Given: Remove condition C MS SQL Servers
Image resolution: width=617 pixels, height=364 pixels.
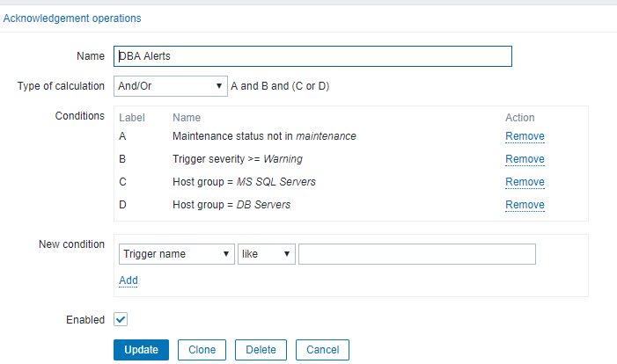Looking at the screenshot, I should tap(525, 182).
